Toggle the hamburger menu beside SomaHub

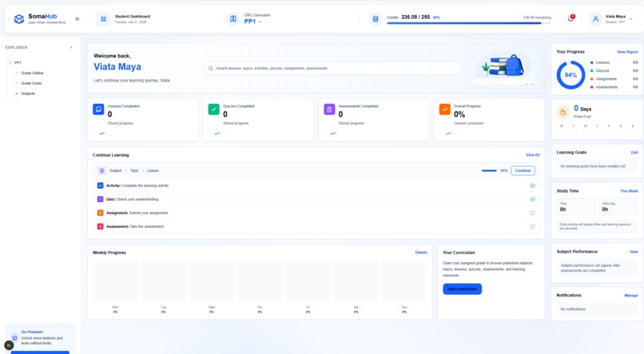click(78, 19)
